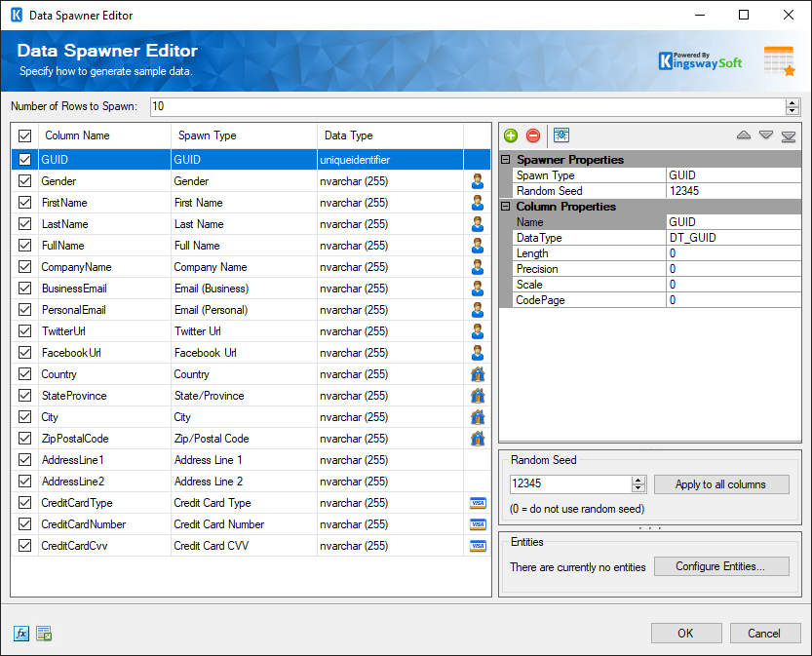Click the person icon on the Gender row
Image resolution: width=812 pixels, height=656 pixels.
[477, 180]
